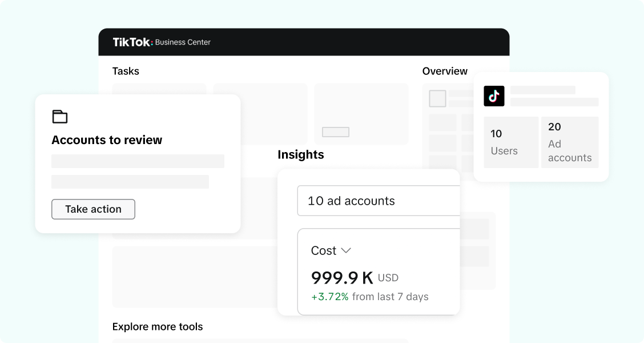Click the TikTok logo in header
Viewport: 644px width, 343px height.
tap(132, 42)
